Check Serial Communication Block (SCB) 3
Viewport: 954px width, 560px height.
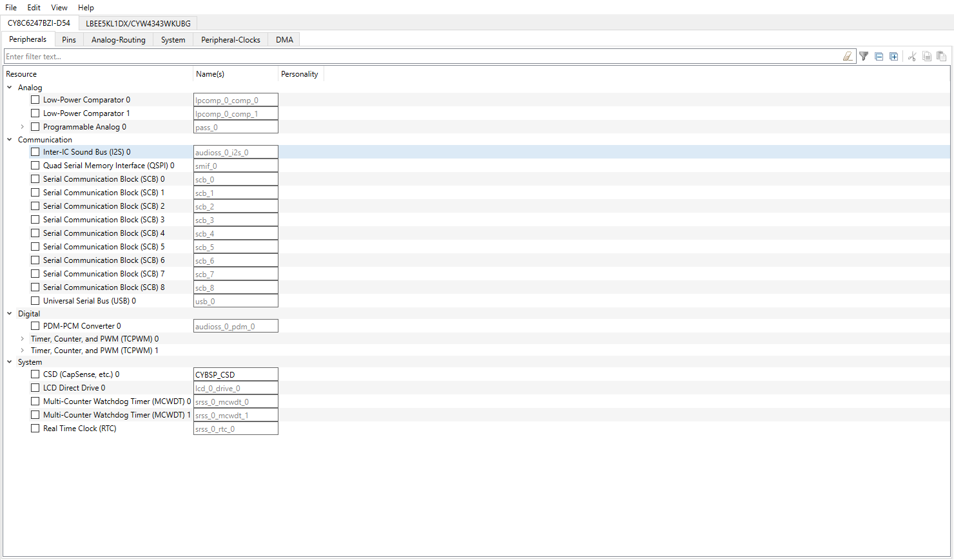tap(35, 220)
